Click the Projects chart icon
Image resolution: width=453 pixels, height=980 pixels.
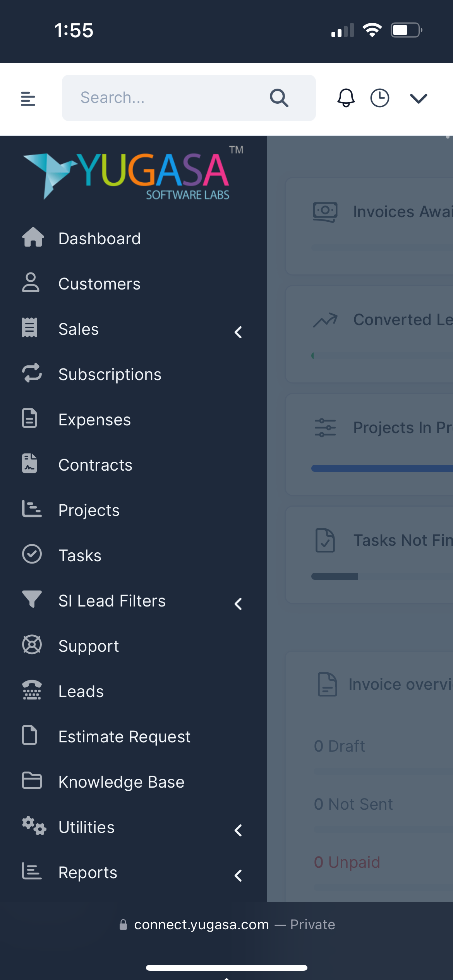point(32,509)
